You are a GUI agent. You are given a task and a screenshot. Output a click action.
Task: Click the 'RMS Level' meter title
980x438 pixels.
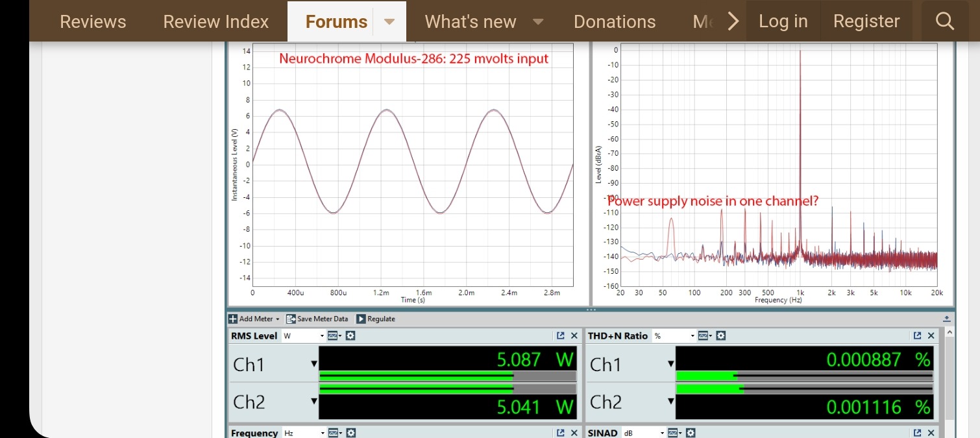254,335
